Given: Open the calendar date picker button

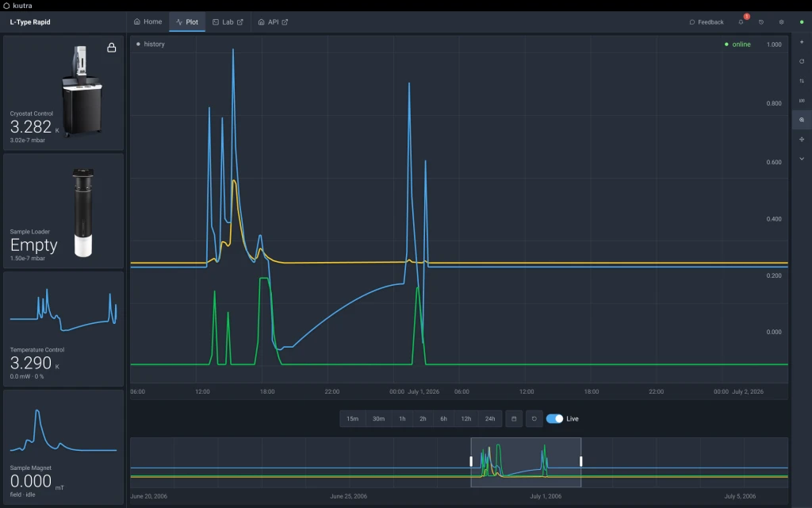Looking at the screenshot, I should coord(514,419).
